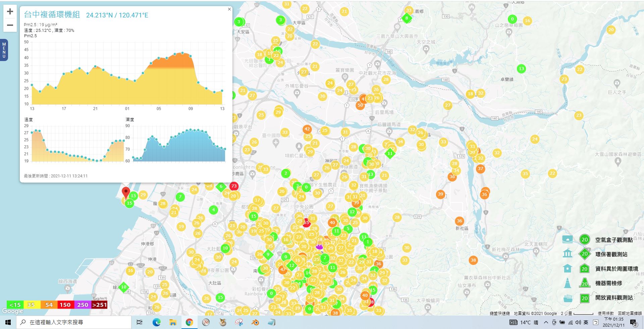Click the 空氣盒子觀測點 legend label
The height and width of the screenshot is (329, 644).
pos(614,240)
